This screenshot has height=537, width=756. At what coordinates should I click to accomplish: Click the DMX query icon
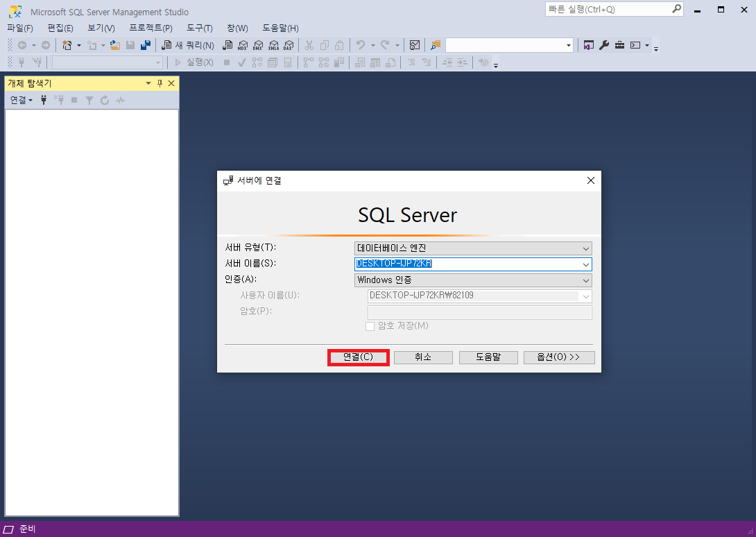(258, 45)
